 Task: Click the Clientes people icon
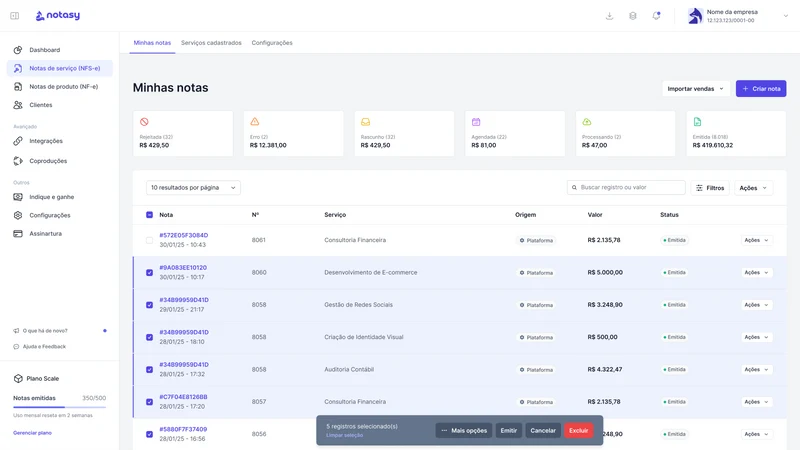click(x=18, y=105)
